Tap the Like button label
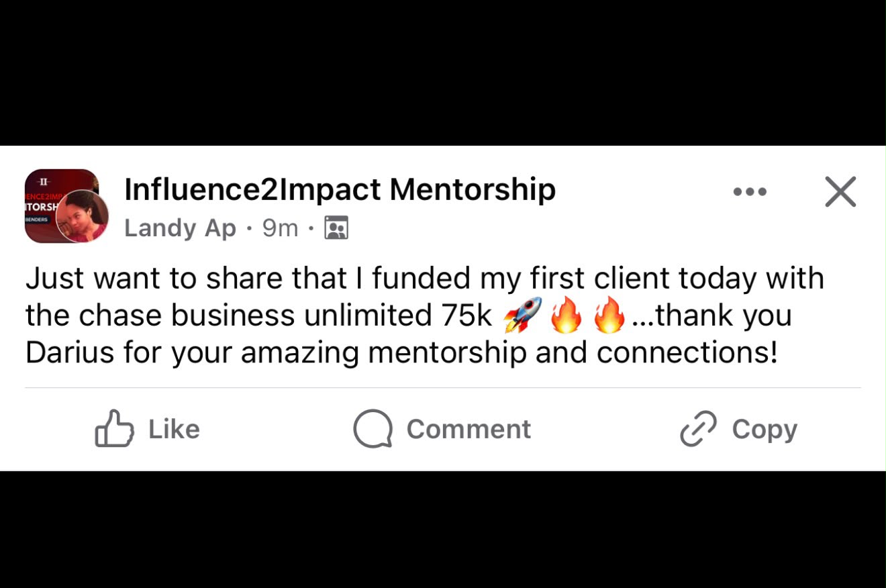 point(174,430)
